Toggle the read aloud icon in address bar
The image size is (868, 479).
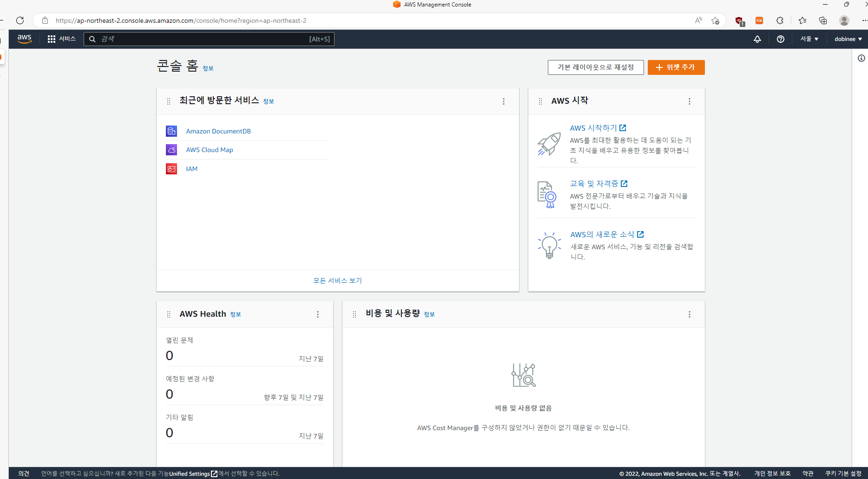698,20
